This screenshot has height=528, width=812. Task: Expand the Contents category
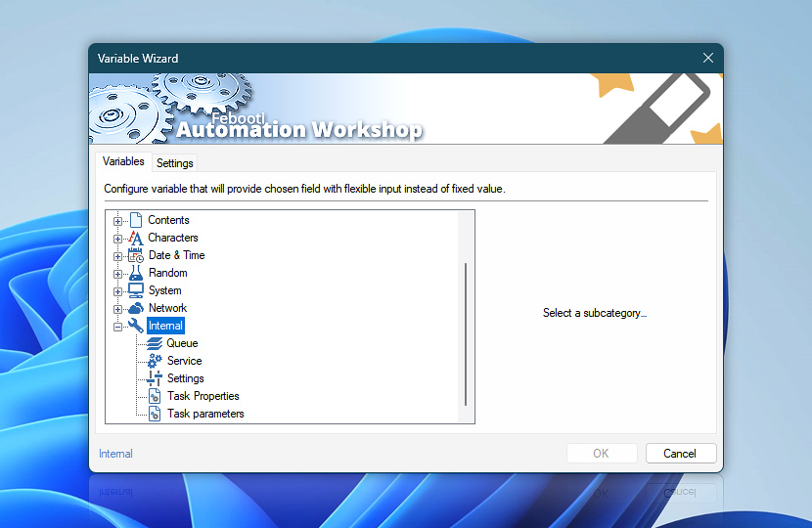117,221
